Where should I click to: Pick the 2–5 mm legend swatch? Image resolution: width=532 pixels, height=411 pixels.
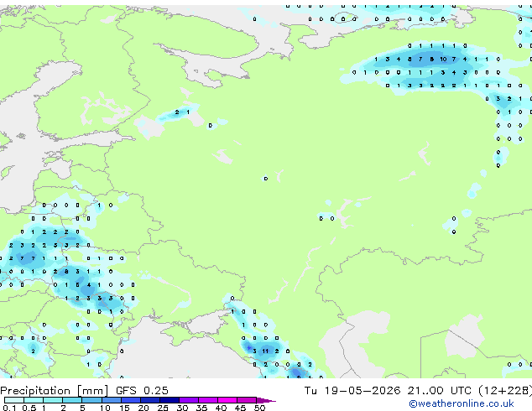pos(72,400)
